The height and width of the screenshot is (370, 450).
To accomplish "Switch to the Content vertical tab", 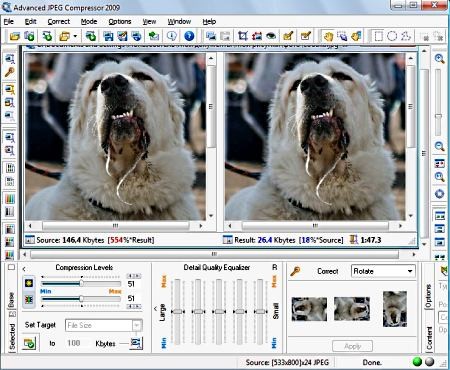I will (x=429, y=338).
